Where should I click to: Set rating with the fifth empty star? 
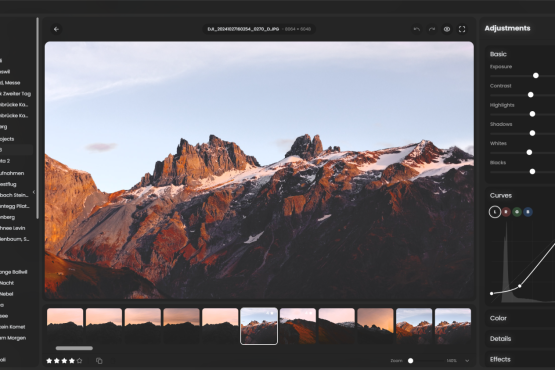point(80,361)
